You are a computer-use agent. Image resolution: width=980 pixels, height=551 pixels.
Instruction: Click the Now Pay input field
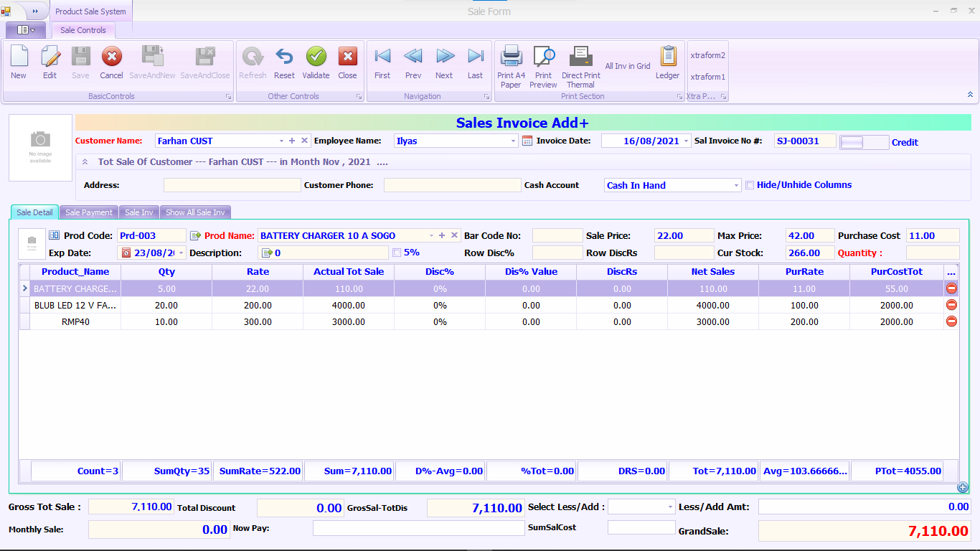coord(419,528)
